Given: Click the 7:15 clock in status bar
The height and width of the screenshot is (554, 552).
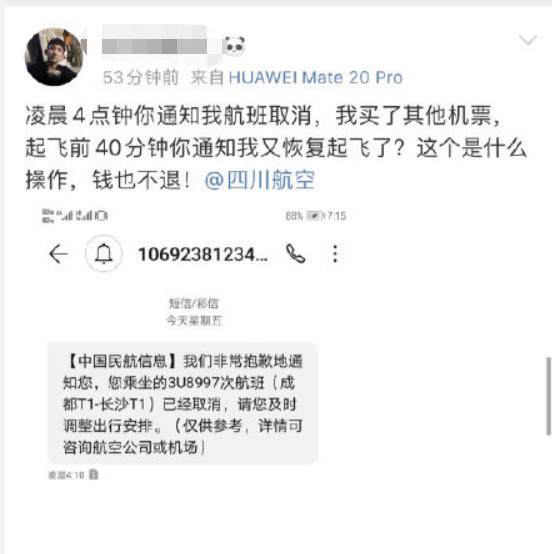Looking at the screenshot, I should coord(337,216).
